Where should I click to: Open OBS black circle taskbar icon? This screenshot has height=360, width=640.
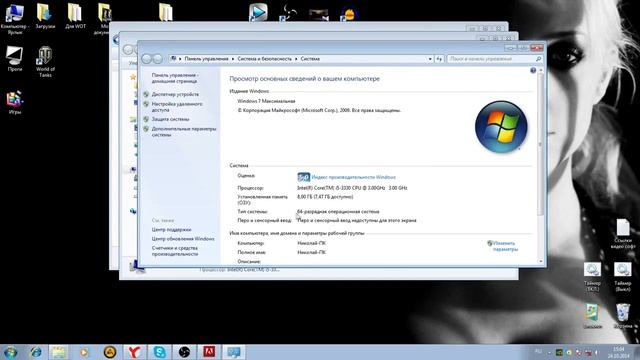coord(184,352)
